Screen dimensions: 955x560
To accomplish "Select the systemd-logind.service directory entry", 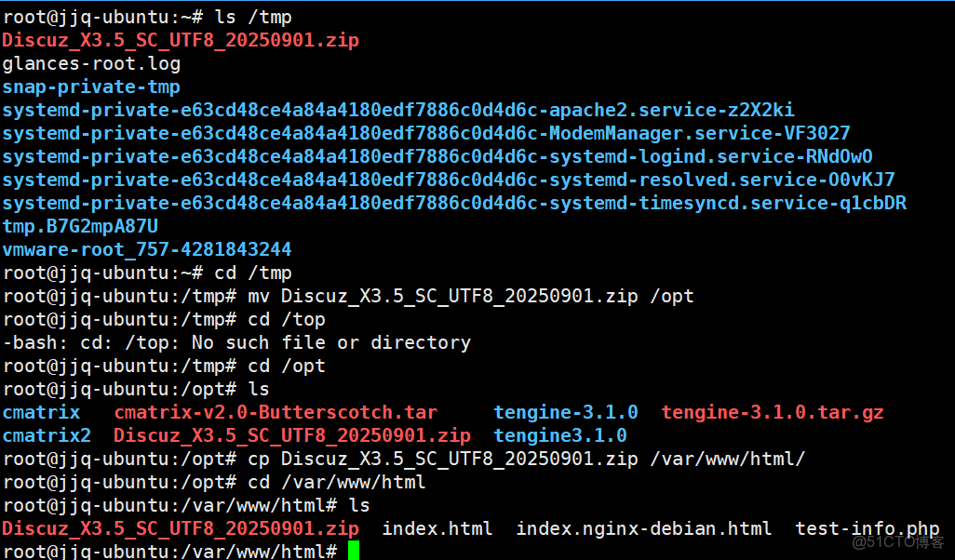I will tap(437, 157).
